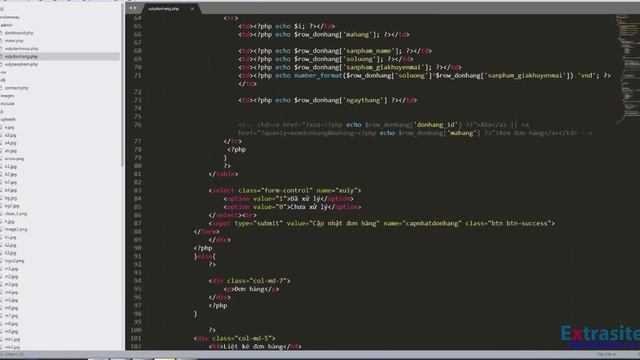Click the tab history forward arrow
Viewport: 640px width, 360px height.
(135, 8)
